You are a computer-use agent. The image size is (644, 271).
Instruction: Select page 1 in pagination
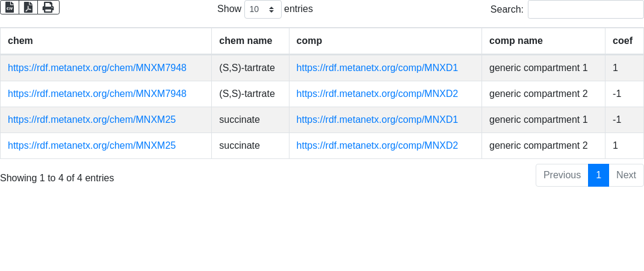[x=598, y=175]
